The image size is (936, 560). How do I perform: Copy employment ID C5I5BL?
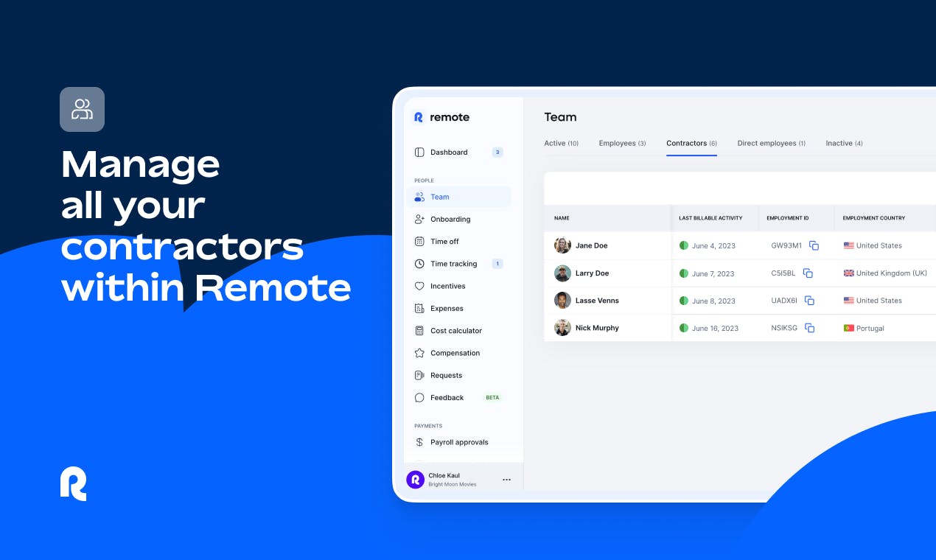[x=808, y=273]
